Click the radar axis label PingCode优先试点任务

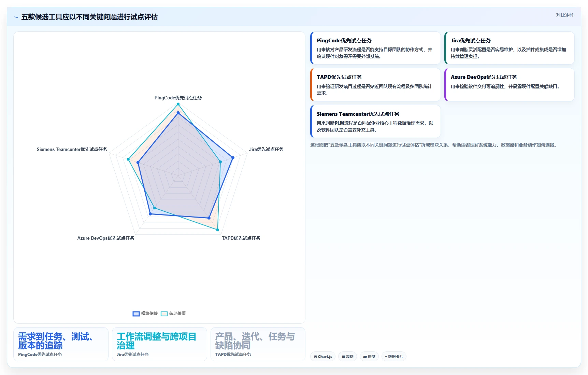coord(178,98)
